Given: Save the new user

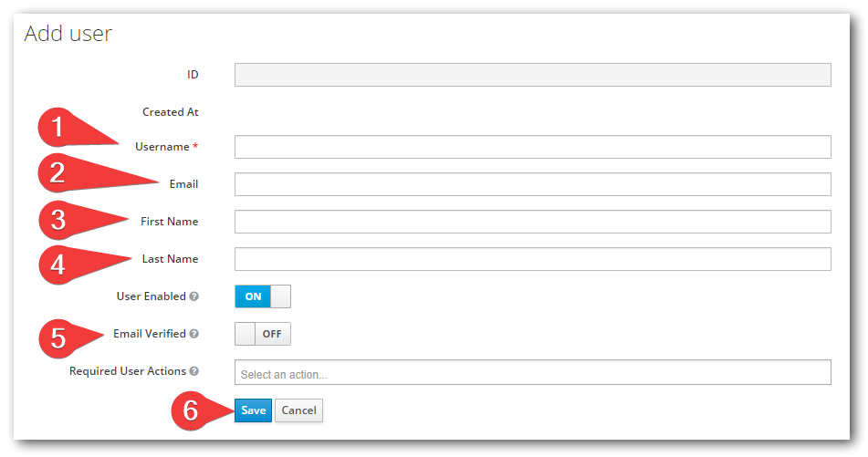Looking at the screenshot, I should (253, 410).
